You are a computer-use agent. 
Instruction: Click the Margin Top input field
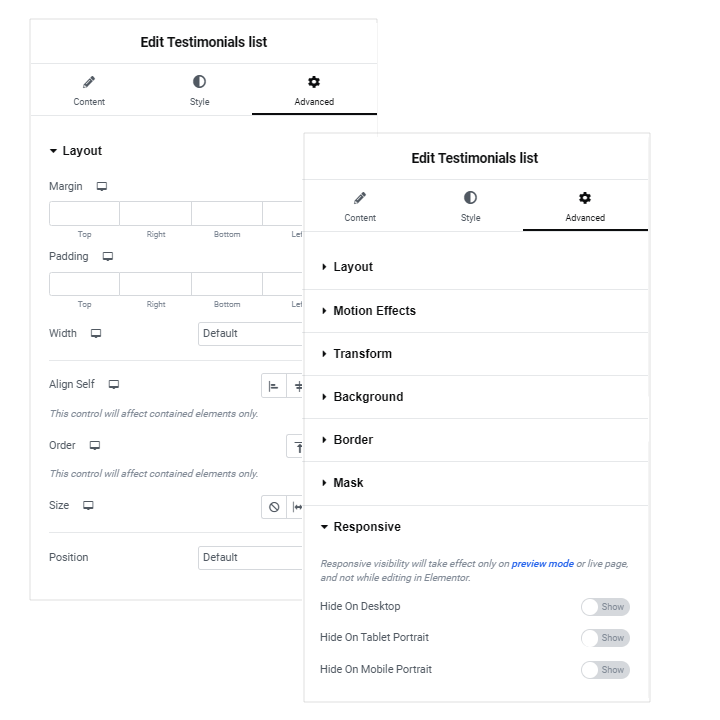tap(84, 214)
